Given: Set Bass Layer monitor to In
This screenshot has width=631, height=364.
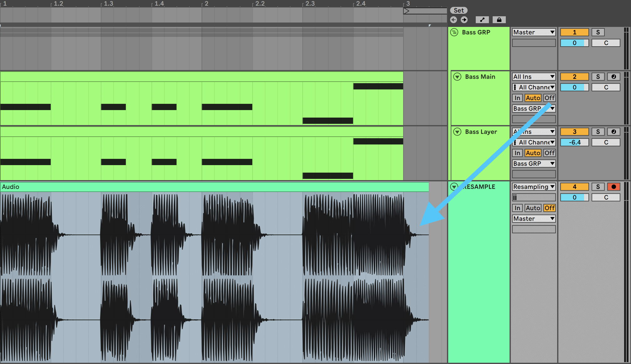Looking at the screenshot, I should (x=517, y=153).
